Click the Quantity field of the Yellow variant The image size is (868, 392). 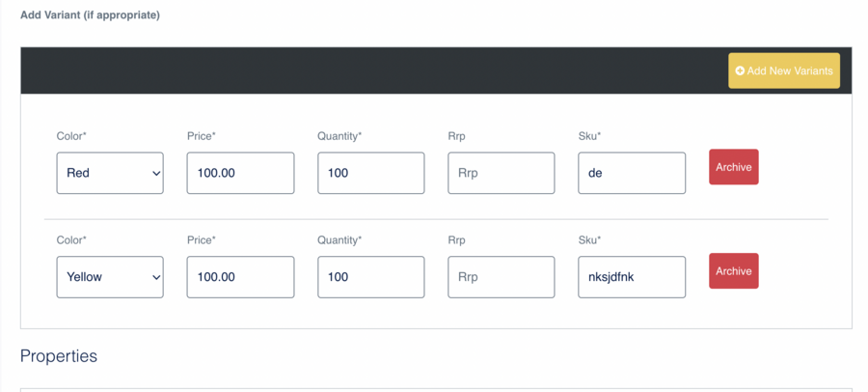click(x=371, y=277)
